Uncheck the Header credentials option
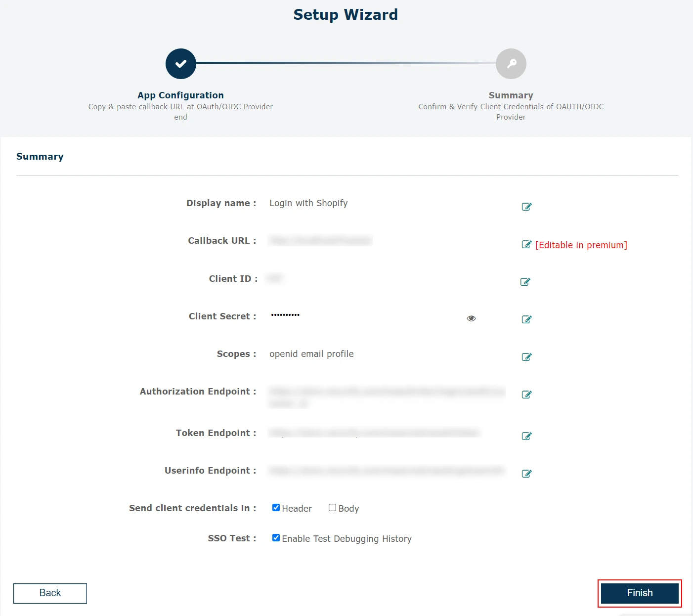 pyautogui.click(x=276, y=507)
